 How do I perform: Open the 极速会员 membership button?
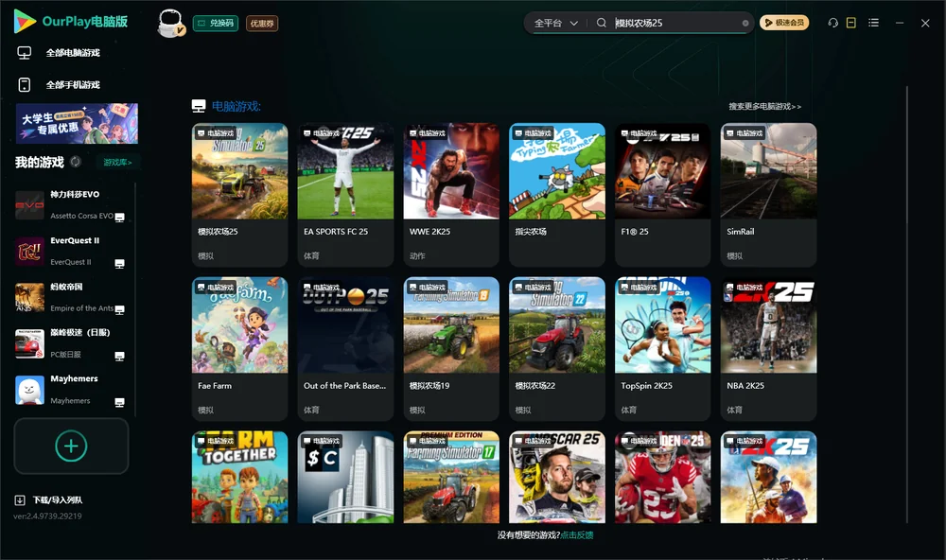(784, 23)
